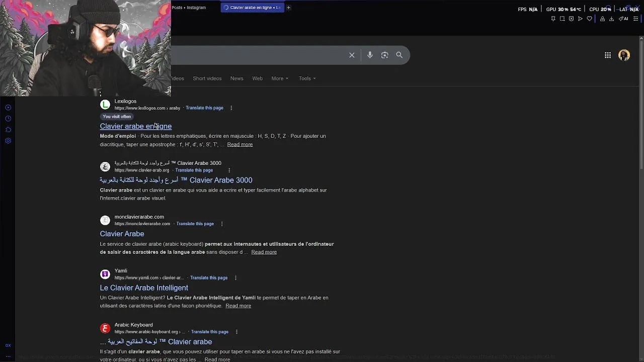Image resolution: width=644 pixels, height=362 pixels.
Task: Open more options for the monclavierarabe.com result
Action: pos(222,224)
